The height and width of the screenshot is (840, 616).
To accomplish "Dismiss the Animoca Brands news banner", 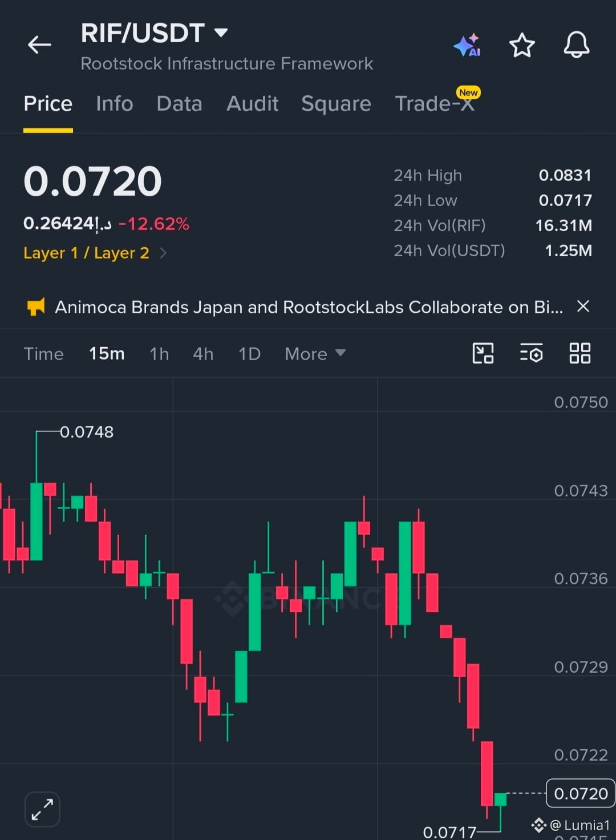I will (x=583, y=306).
